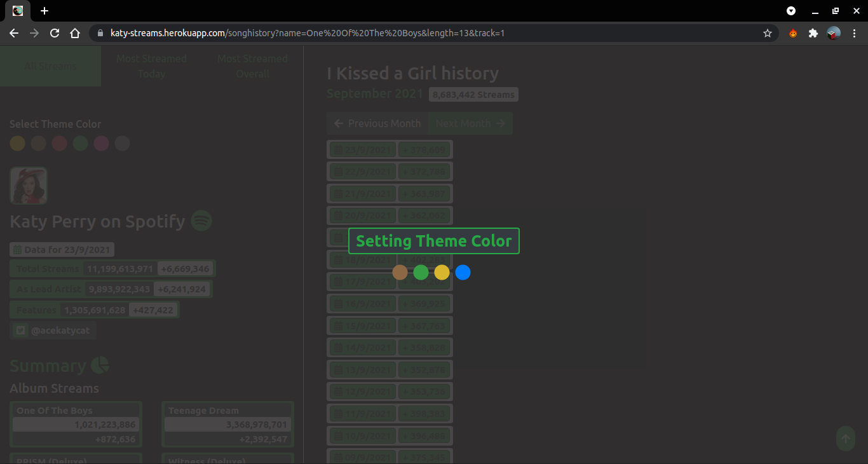Click the Setting Theme Color banner
The width and height of the screenshot is (868, 464).
[434, 241]
